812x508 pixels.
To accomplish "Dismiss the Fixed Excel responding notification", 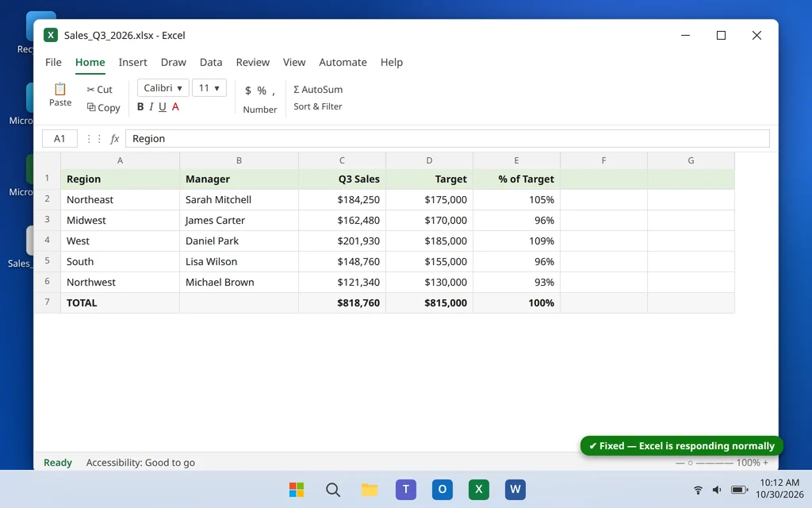I will coord(681,446).
